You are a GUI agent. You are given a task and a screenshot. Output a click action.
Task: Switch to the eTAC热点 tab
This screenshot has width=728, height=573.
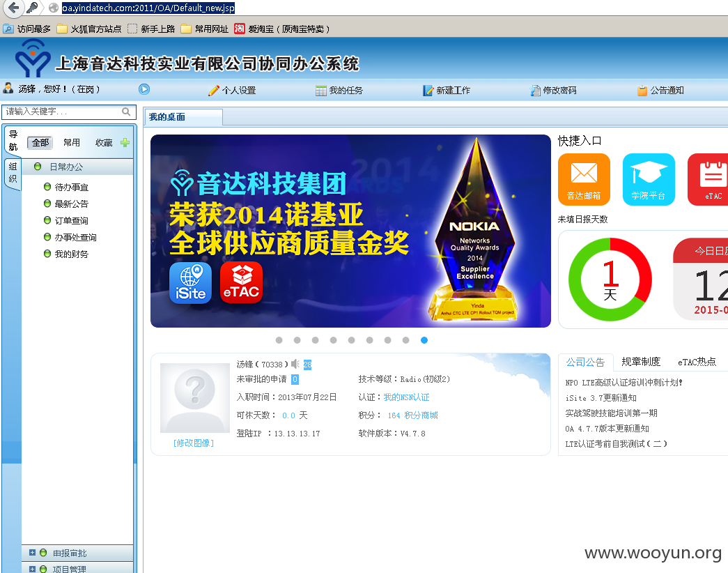coord(697,362)
